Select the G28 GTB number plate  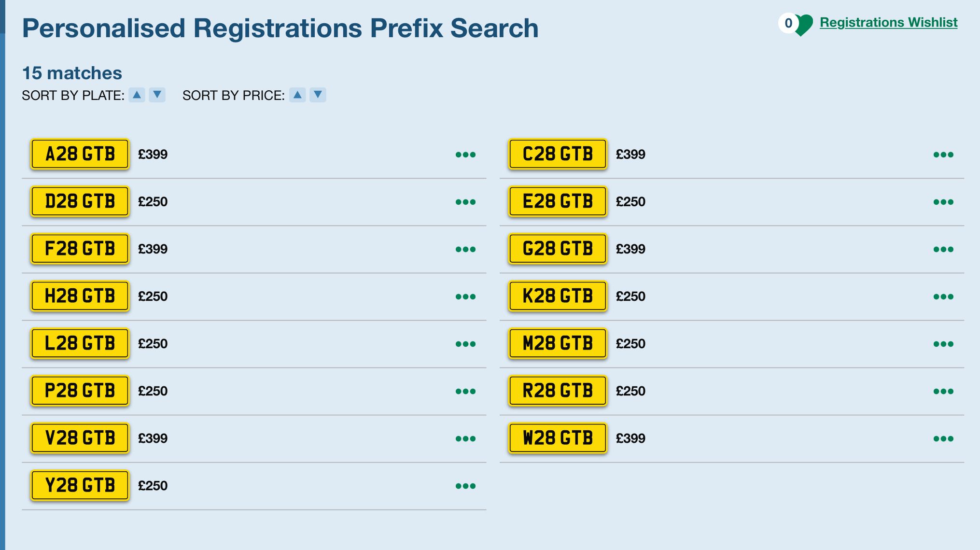[558, 249]
